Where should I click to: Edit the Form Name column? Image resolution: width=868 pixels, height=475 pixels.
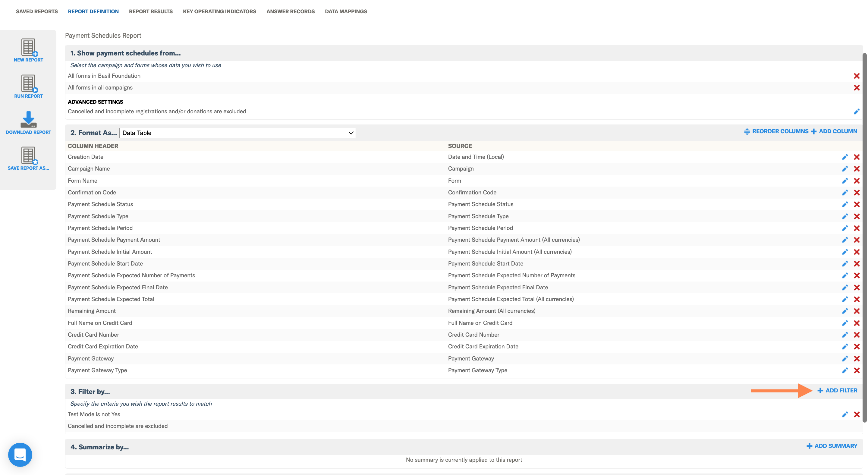[x=845, y=181]
